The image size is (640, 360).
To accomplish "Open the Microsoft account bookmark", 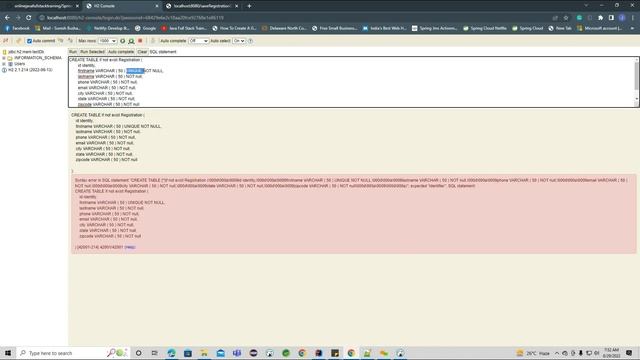I will coord(600,29).
